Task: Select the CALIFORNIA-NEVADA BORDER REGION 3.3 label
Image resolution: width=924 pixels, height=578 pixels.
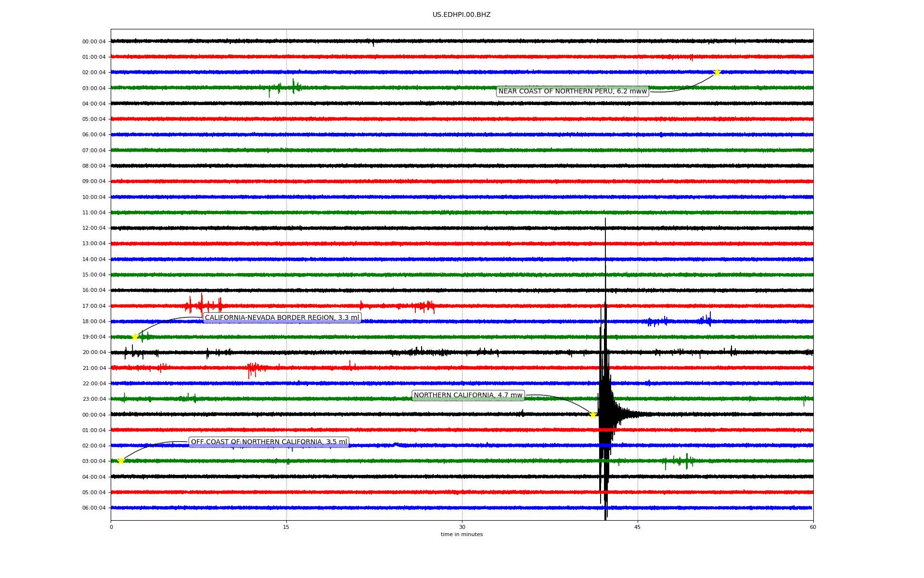Action: pos(282,318)
